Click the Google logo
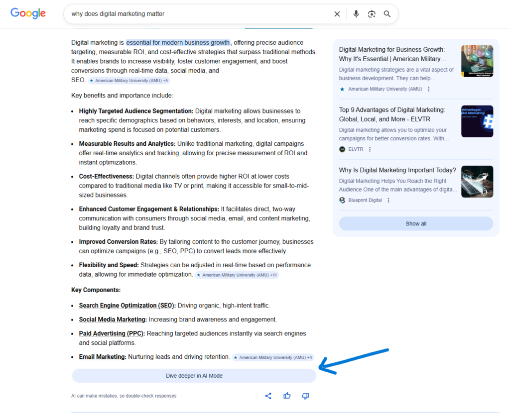The width and height of the screenshot is (510, 420). coord(27,13)
